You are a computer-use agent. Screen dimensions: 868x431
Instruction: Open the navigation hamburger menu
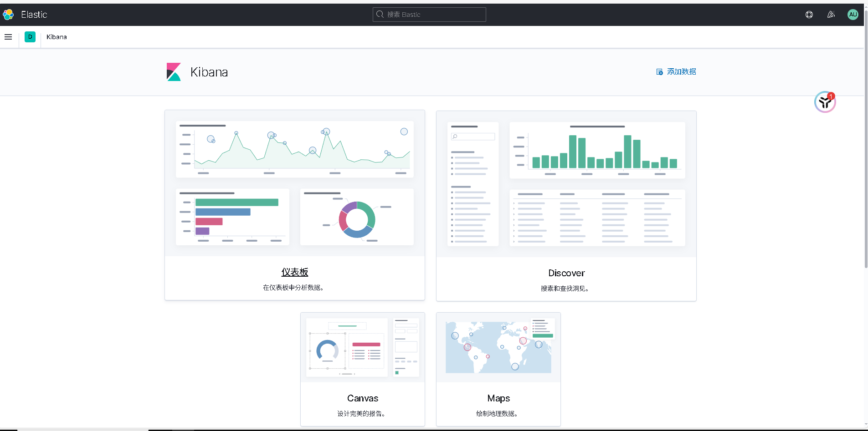click(8, 37)
